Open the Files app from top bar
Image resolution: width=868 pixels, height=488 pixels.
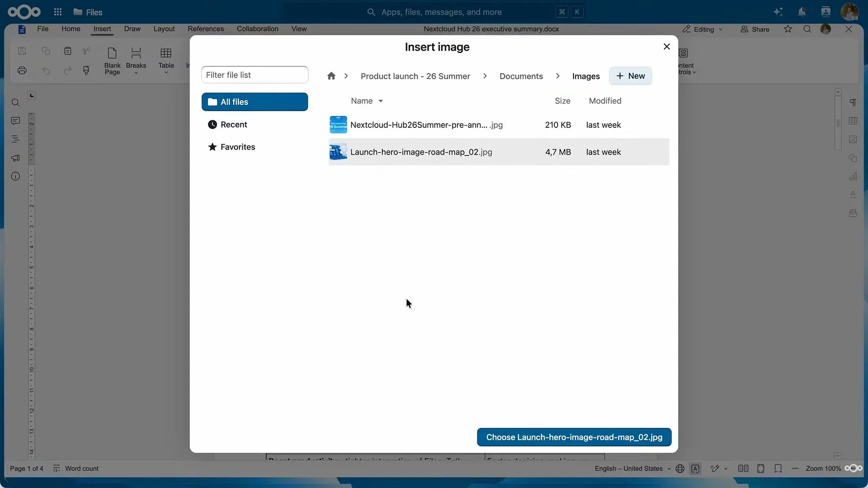tap(88, 12)
